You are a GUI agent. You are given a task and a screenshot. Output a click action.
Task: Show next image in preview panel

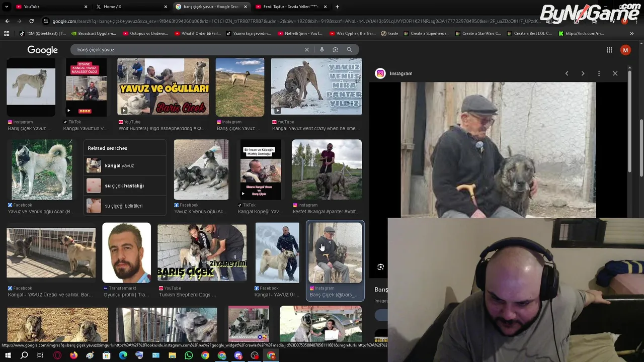583,73
